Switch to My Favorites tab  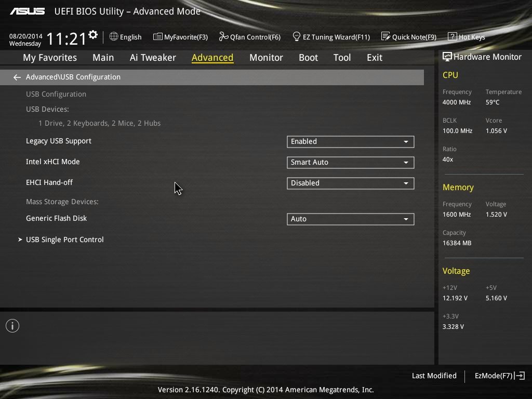click(50, 58)
